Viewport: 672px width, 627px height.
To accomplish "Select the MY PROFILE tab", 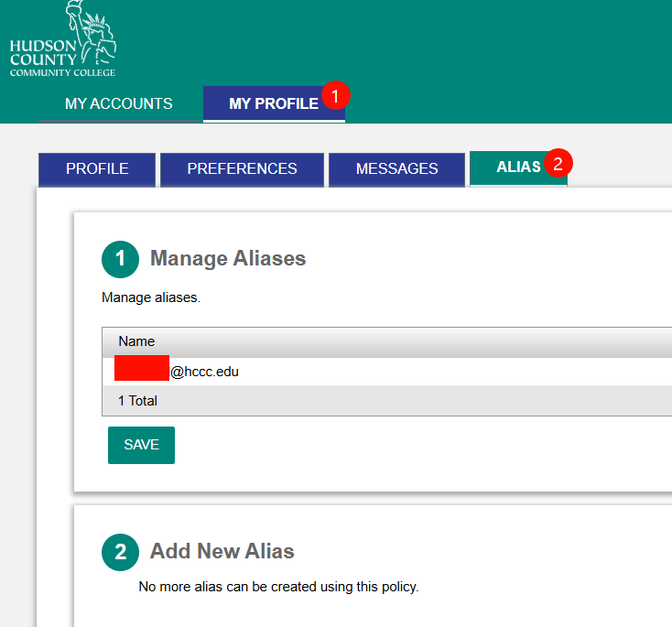I will 273,103.
